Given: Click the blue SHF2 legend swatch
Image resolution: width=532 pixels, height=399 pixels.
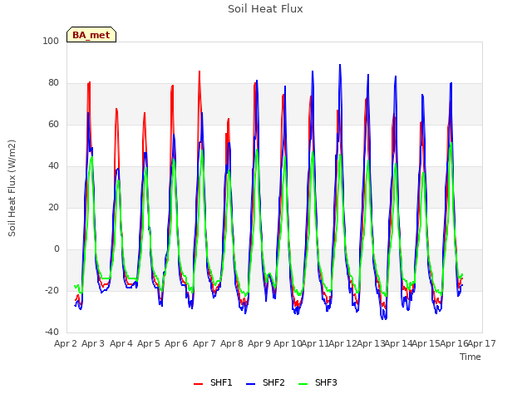Looking at the screenshot, I should coord(250,384).
